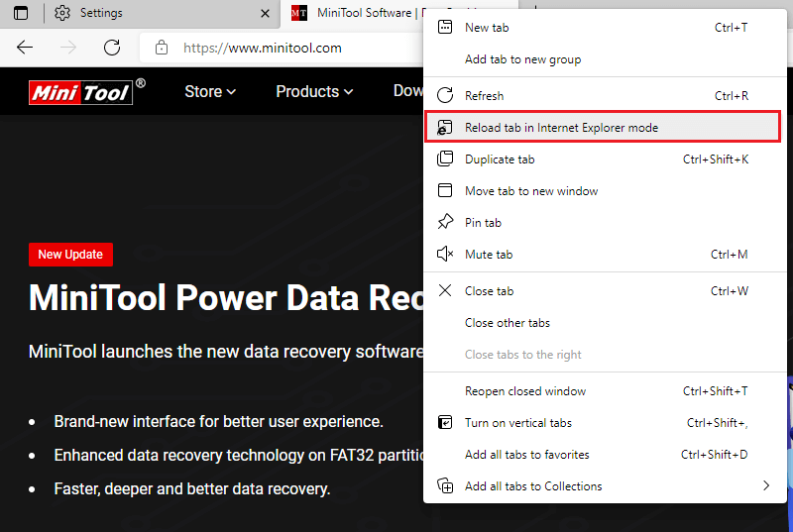Click the MiniTool logo
This screenshot has height=532, width=793.
tap(80, 92)
